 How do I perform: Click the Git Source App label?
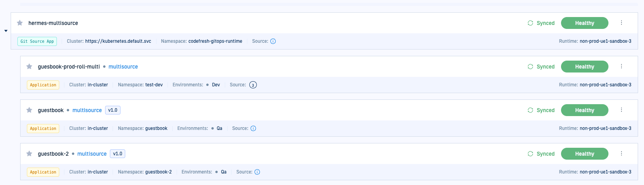[x=37, y=41]
